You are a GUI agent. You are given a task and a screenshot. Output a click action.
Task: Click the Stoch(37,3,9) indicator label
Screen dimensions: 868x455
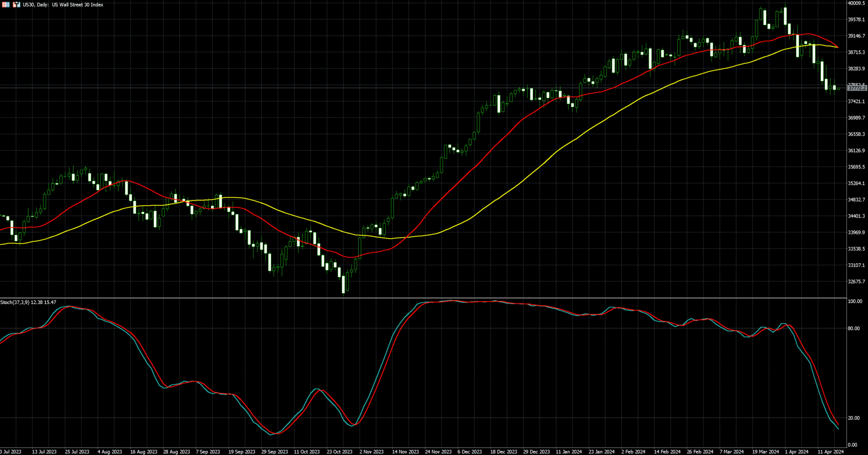[28, 302]
